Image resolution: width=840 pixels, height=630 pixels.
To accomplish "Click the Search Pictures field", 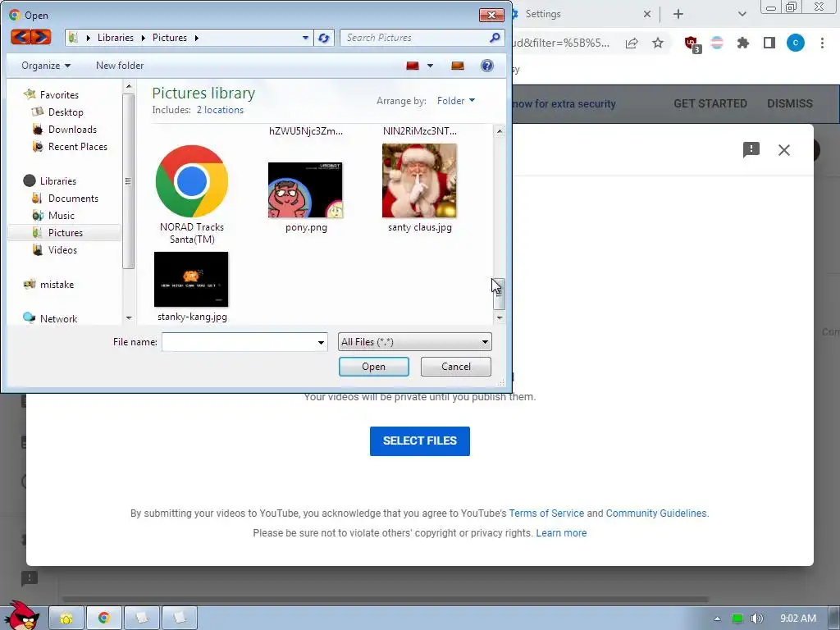I will 415,38.
